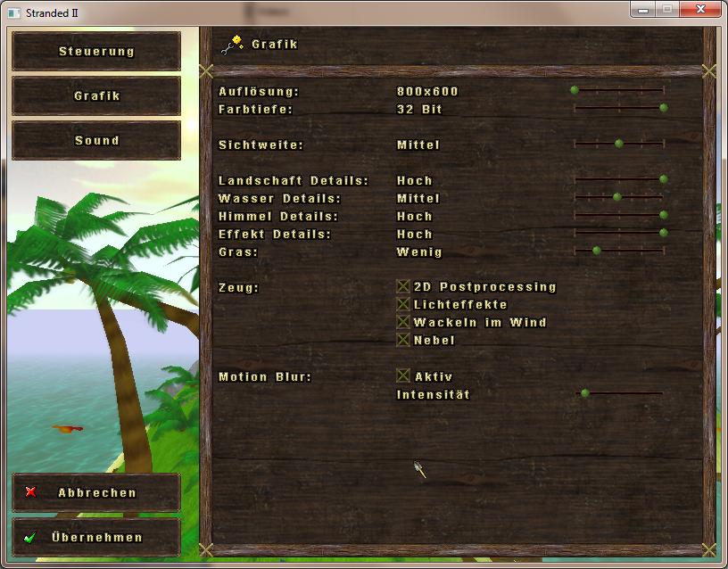The width and height of the screenshot is (728, 569).
Task: Click the Grafik wrench header icon
Action: point(232,45)
